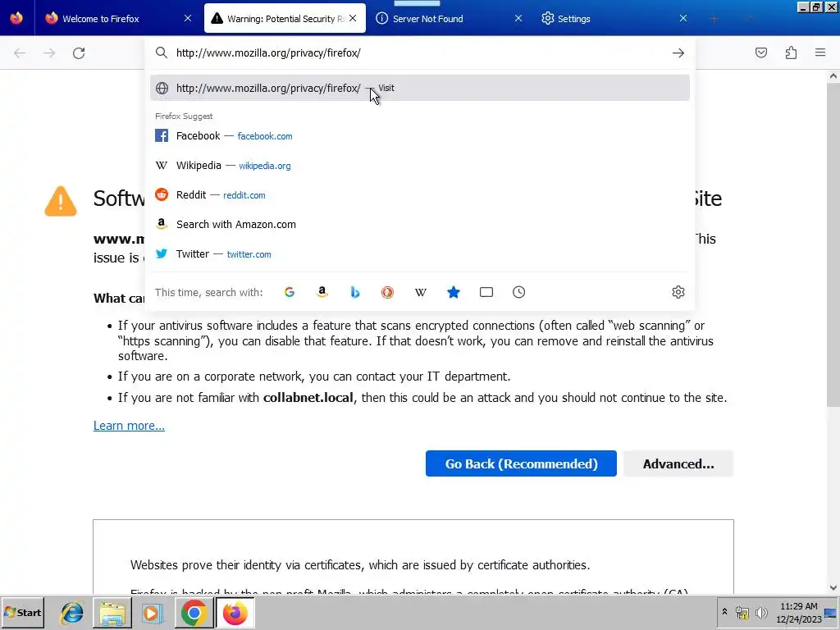The image size is (840, 630).
Task: Click the Go Back (Recommended) button
Action: (x=521, y=463)
